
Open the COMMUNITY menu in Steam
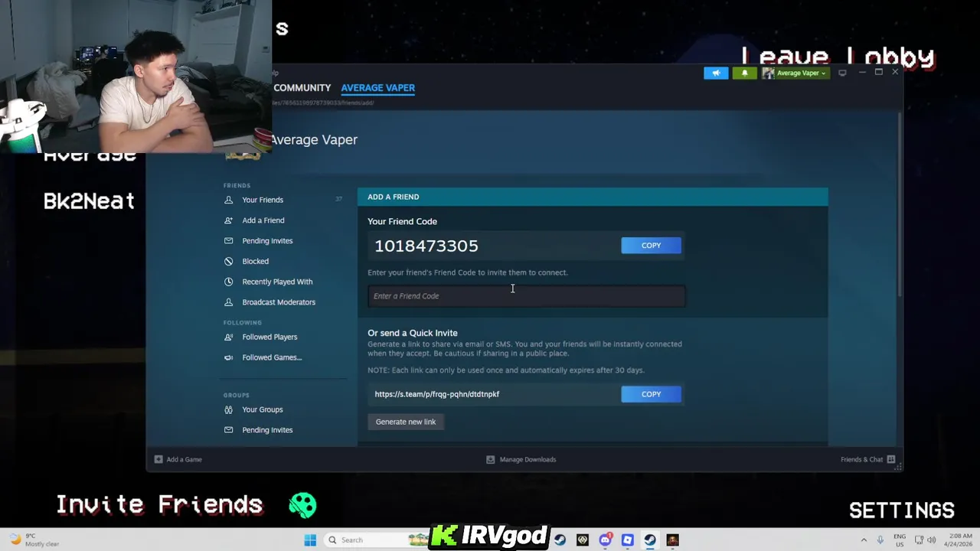(x=302, y=88)
